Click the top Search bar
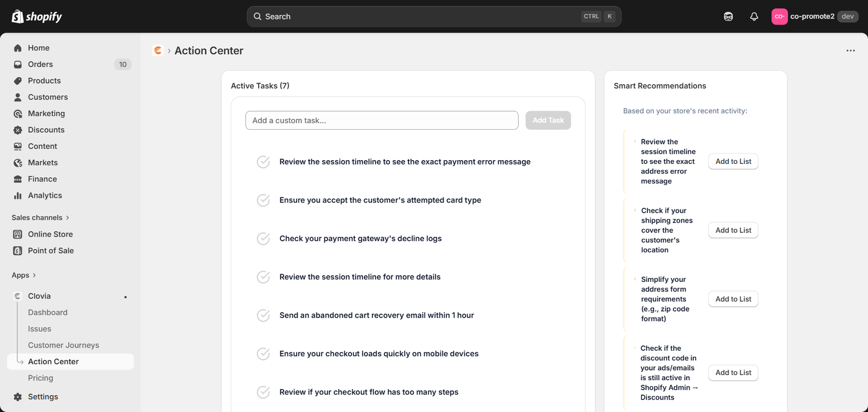868x412 pixels. 434,16
